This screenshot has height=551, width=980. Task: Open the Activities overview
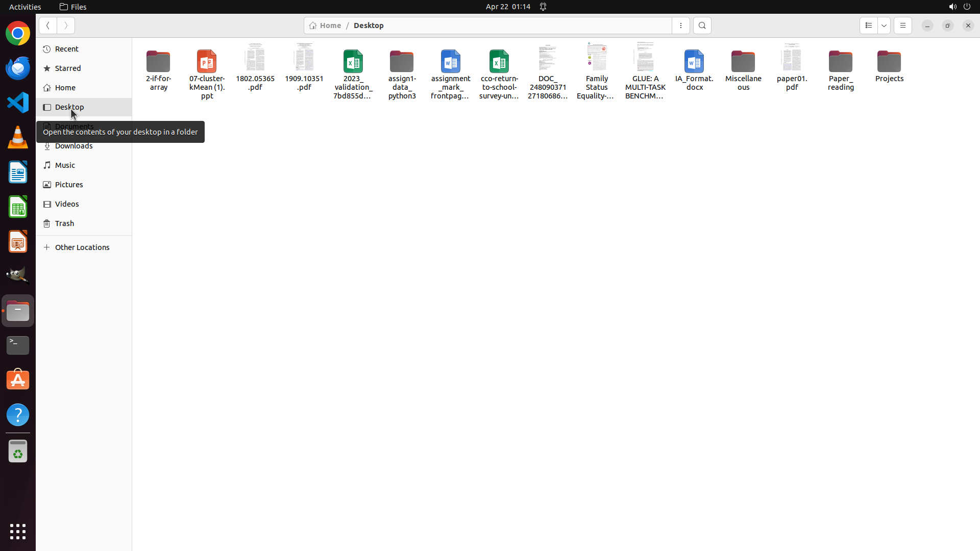[25, 7]
